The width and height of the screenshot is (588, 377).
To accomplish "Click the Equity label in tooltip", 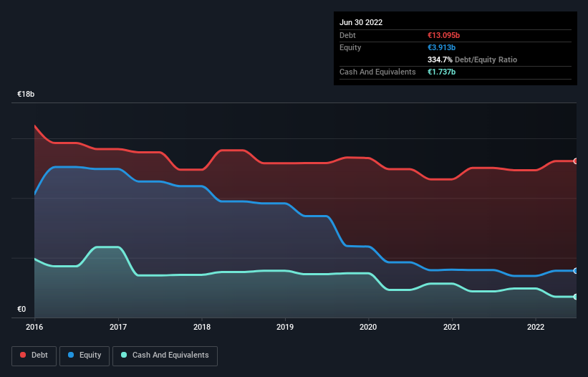I will [350, 47].
